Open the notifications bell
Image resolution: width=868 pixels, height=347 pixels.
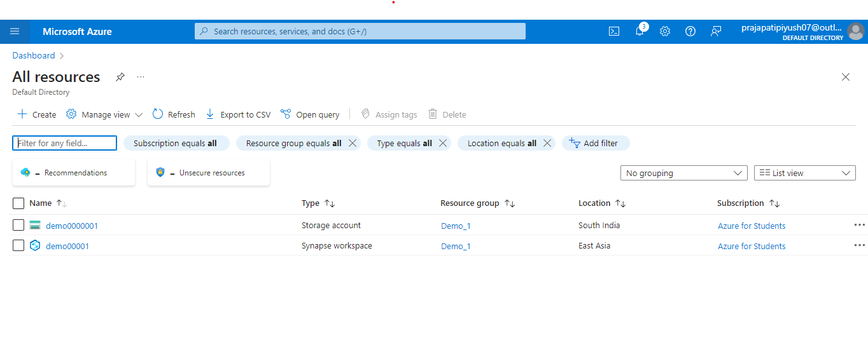click(x=640, y=31)
